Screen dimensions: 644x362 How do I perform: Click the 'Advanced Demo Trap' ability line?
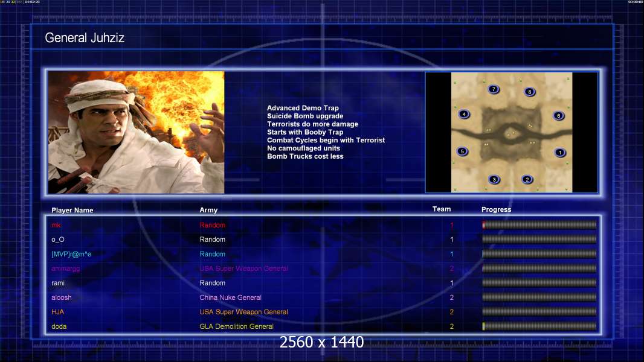tap(303, 108)
